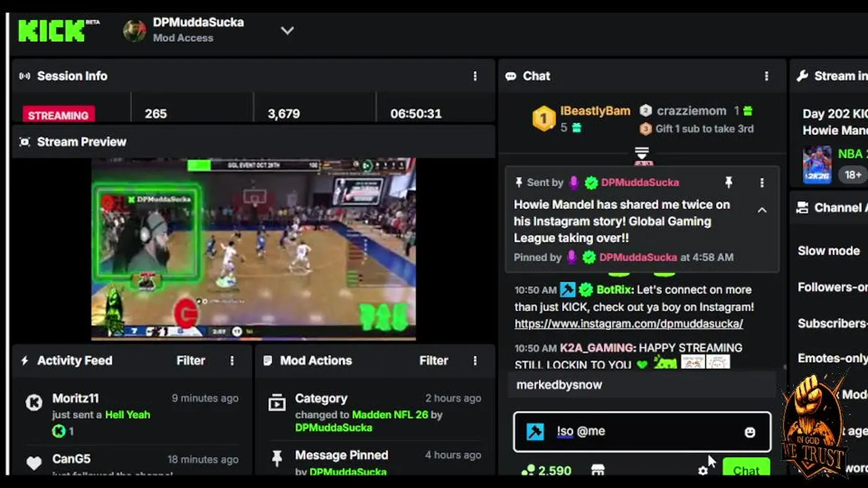Open the shop icon below chat
This screenshot has width=868, height=488.
(597, 470)
